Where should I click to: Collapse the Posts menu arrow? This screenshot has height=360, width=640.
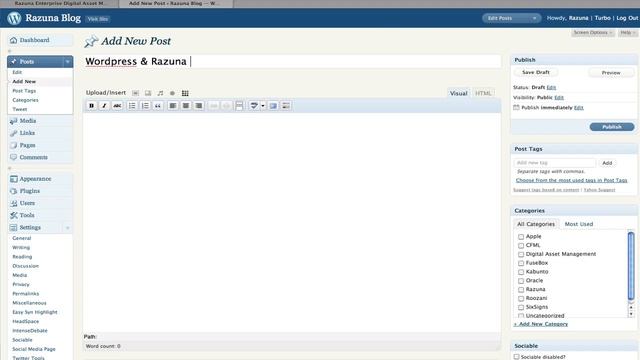67,62
